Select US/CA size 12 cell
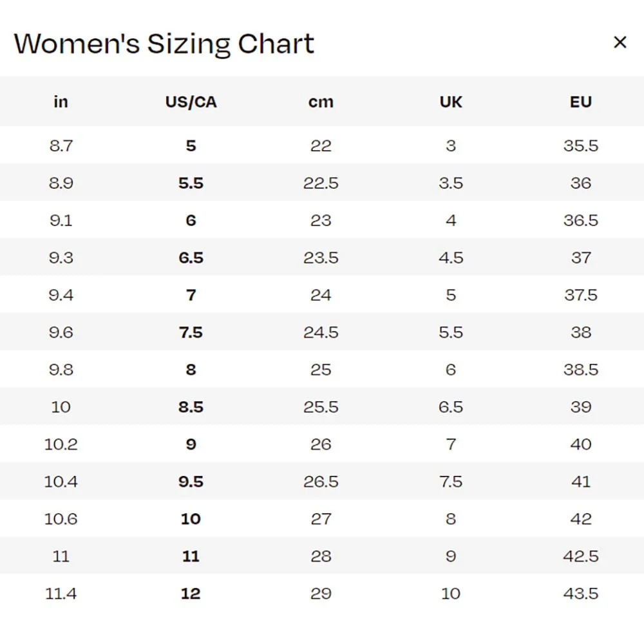This screenshot has width=644, height=644. click(191, 594)
